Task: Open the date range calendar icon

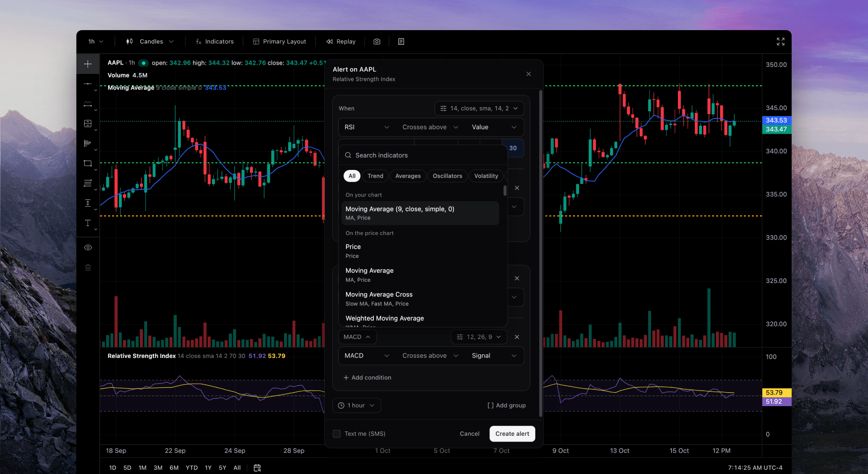Action: pyautogui.click(x=257, y=468)
